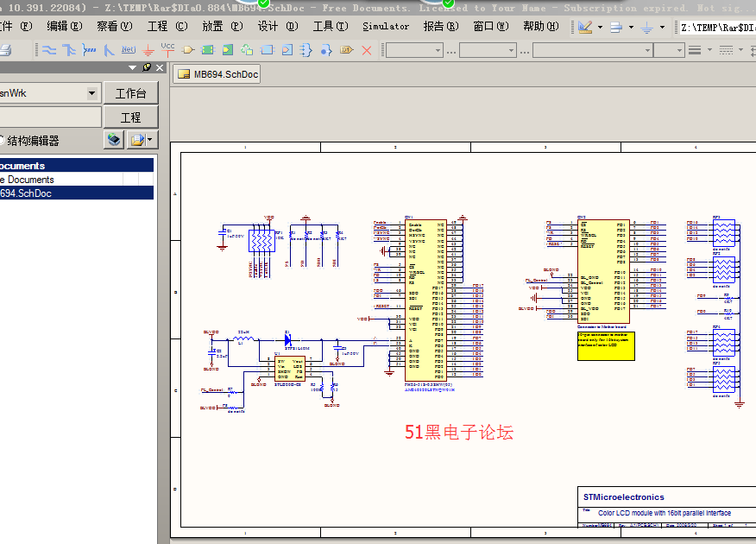The width and height of the screenshot is (756, 544).
Task: Click the panel options icon with the pencil
Action: [x=138, y=140]
